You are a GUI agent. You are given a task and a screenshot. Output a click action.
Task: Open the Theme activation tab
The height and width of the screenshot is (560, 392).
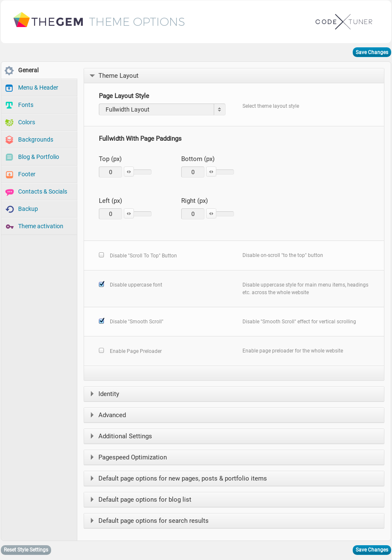coord(41,226)
